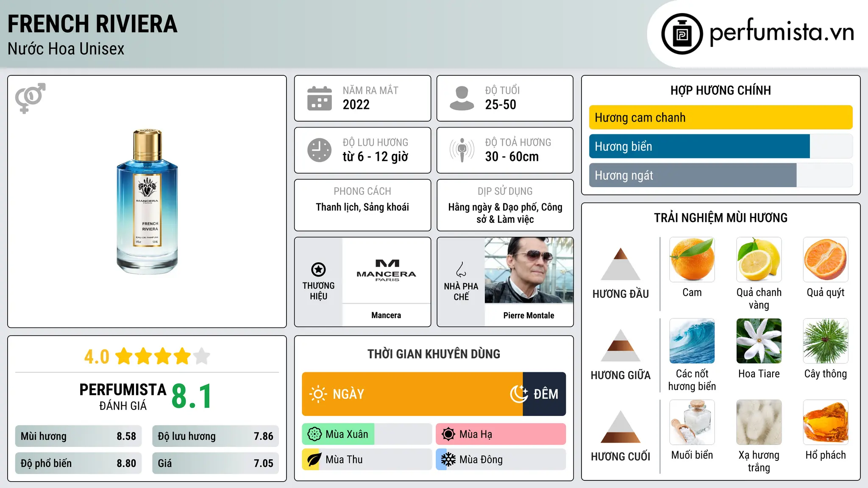
Task: Click the FRENCH RIVIERA title
Action: (92, 24)
